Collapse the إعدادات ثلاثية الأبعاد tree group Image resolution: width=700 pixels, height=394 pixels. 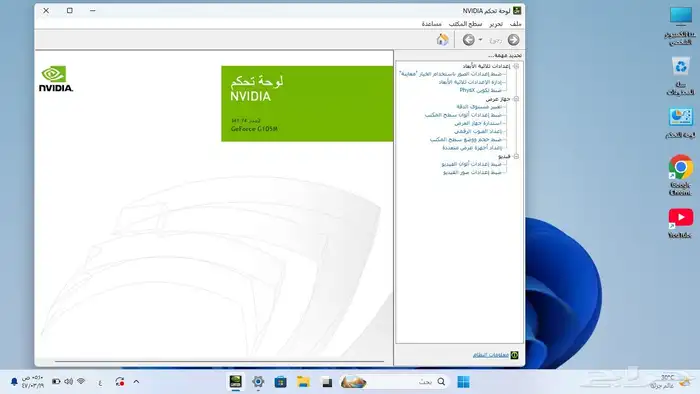tap(516, 66)
